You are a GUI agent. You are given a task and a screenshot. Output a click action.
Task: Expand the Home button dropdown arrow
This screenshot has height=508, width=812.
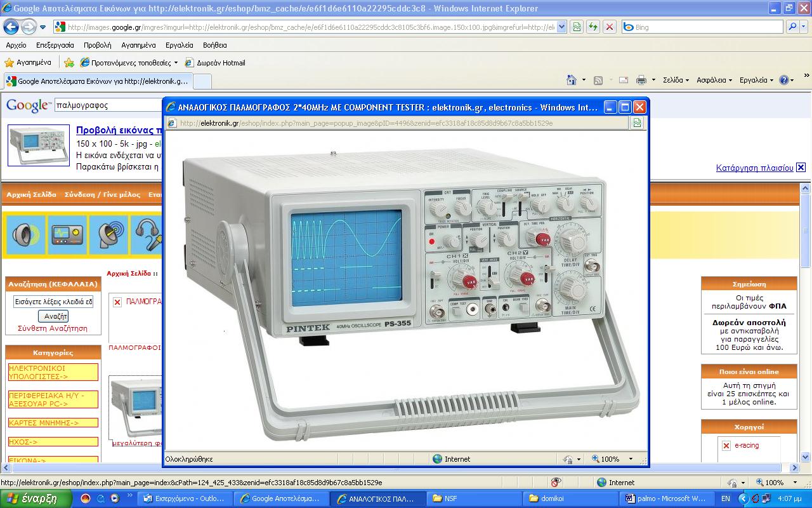point(583,80)
